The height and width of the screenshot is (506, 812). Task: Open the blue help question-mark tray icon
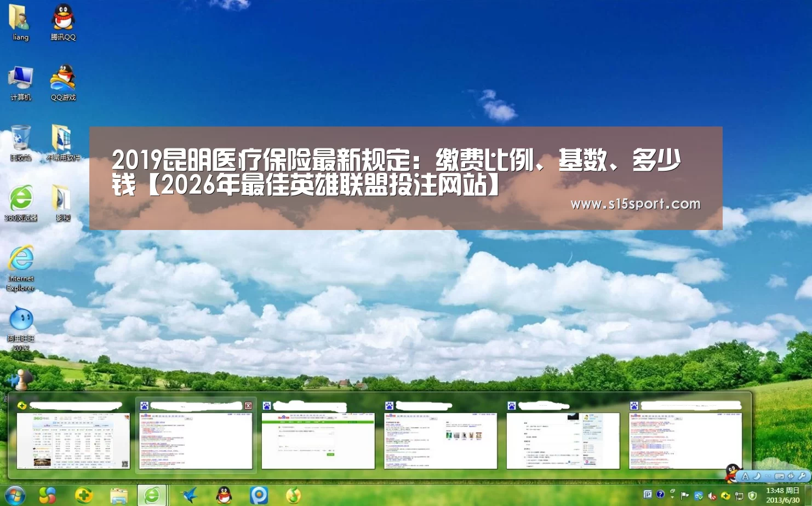660,495
